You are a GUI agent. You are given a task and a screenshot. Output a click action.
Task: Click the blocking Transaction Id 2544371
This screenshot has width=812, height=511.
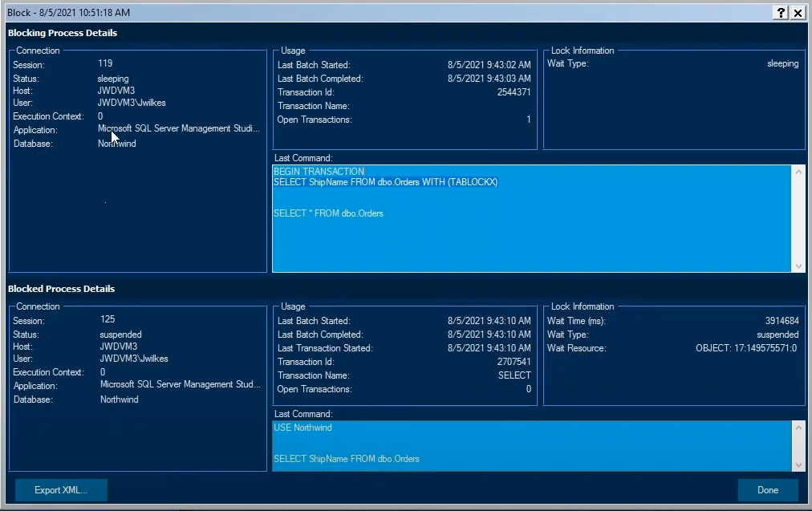tap(514, 91)
